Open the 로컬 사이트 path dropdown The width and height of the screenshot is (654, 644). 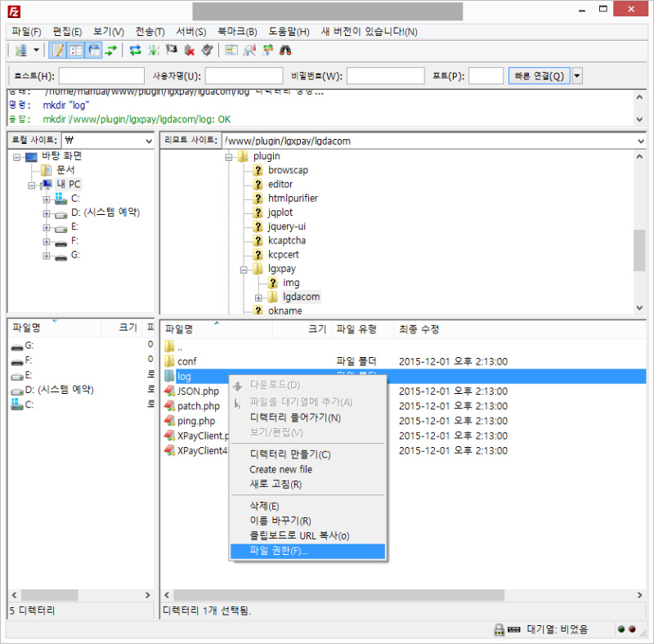click(149, 141)
